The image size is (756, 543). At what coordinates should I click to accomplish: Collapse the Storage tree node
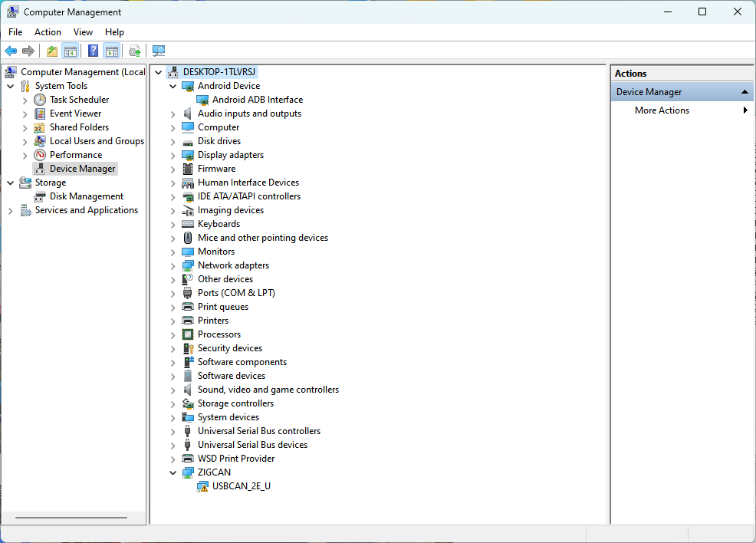click(x=11, y=183)
